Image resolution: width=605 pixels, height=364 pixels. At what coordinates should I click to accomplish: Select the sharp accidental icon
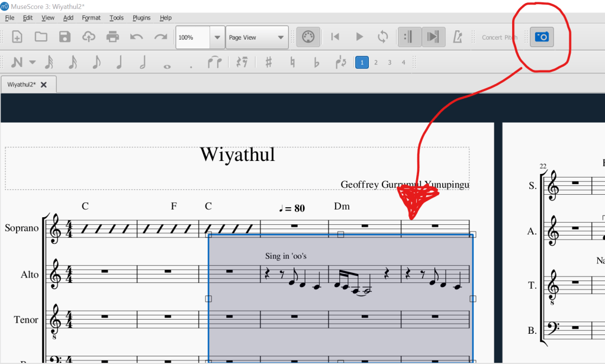point(269,62)
